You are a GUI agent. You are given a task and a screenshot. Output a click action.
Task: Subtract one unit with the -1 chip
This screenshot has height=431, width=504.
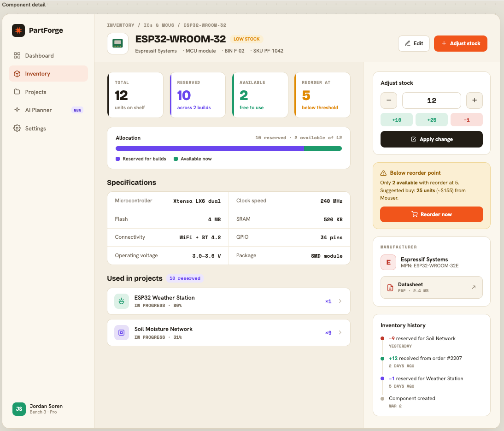[467, 120]
